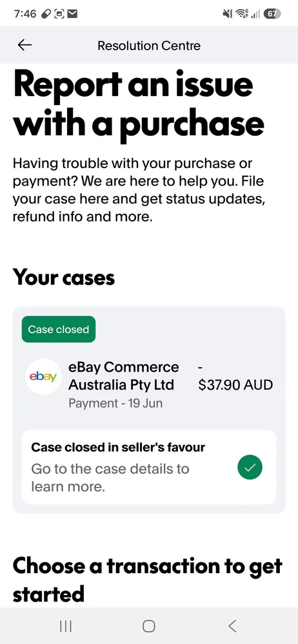Tap Payment - 19 Jun date line
The height and width of the screenshot is (644, 298).
coord(115,403)
